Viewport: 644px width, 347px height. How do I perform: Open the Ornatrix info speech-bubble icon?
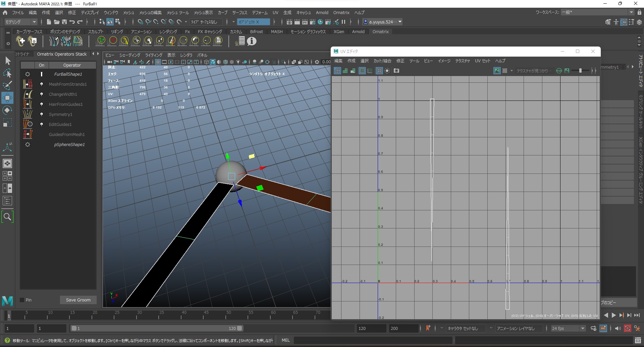point(252,41)
